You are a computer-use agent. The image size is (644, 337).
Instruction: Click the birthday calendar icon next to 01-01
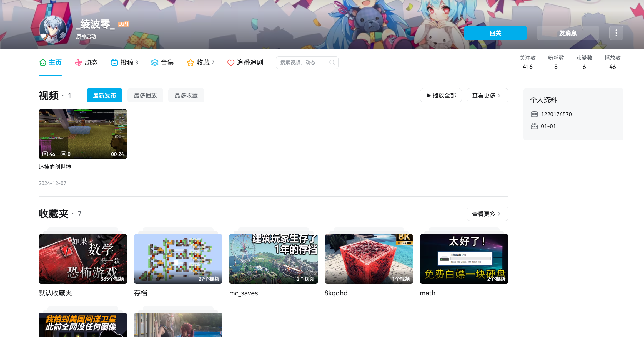(534, 126)
